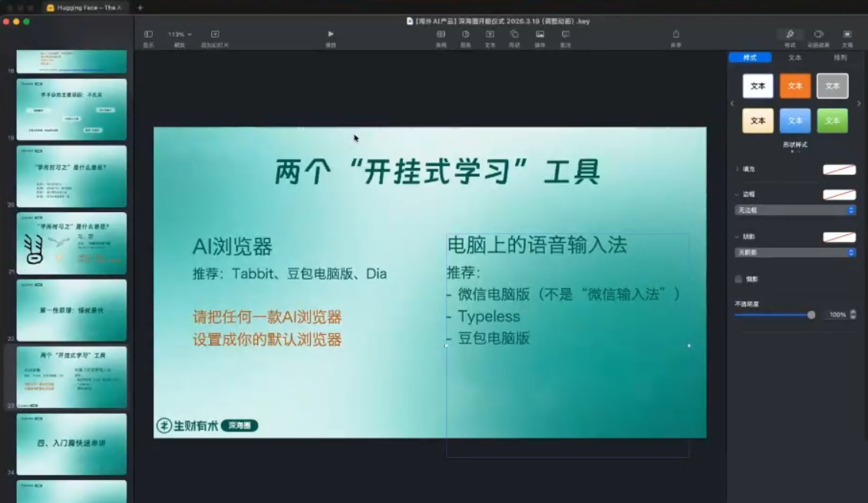Open the Animate panel with the eye icon
868x503 pixels.
[x=818, y=35]
